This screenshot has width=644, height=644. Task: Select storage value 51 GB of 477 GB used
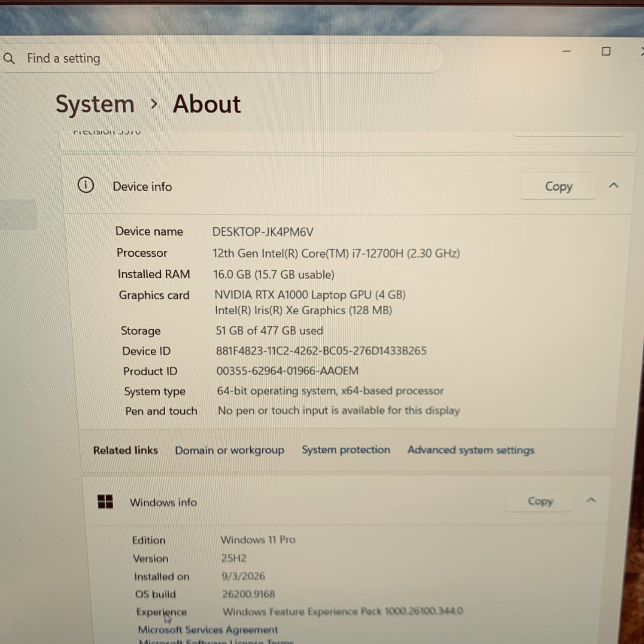click(269, 331)
